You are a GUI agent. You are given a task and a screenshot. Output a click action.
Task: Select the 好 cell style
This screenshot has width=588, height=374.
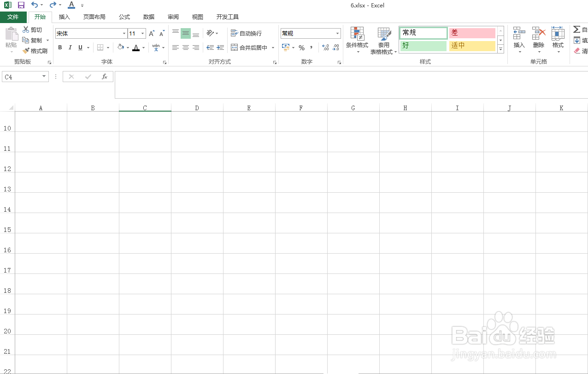(423, 46)
